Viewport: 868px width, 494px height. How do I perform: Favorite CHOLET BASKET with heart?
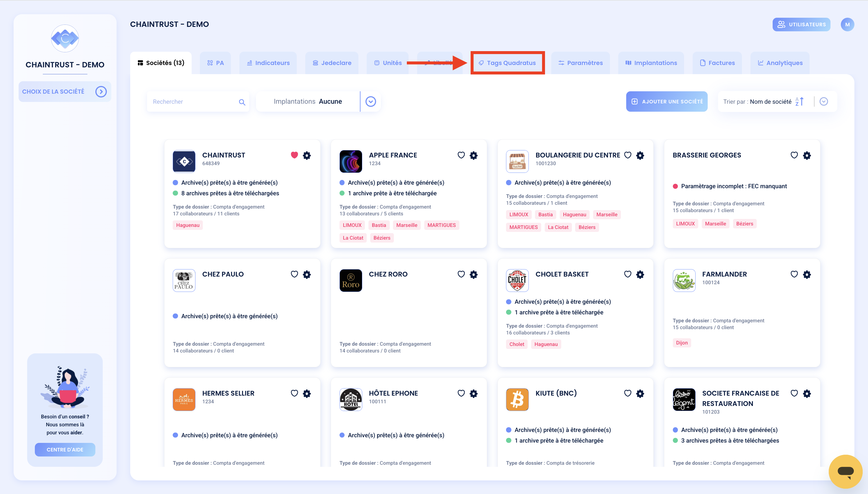[x=628, y=274]
